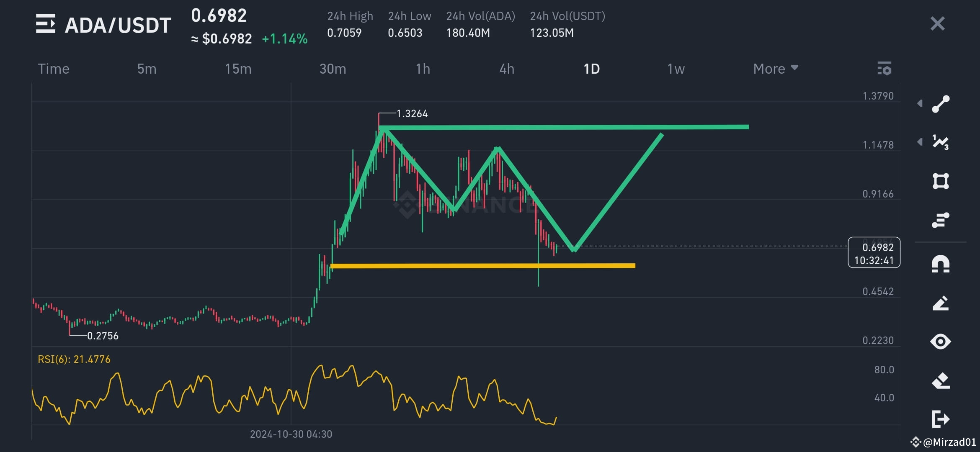Open the trading pair list menu icon
The image size is (980, 452).
click(x=45, y=23)
